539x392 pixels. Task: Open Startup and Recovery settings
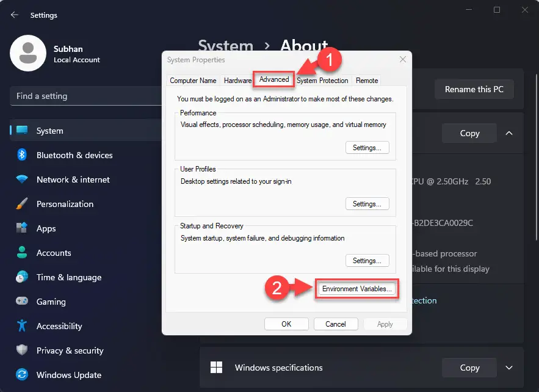pyautogui.click(x=367, y=260)
